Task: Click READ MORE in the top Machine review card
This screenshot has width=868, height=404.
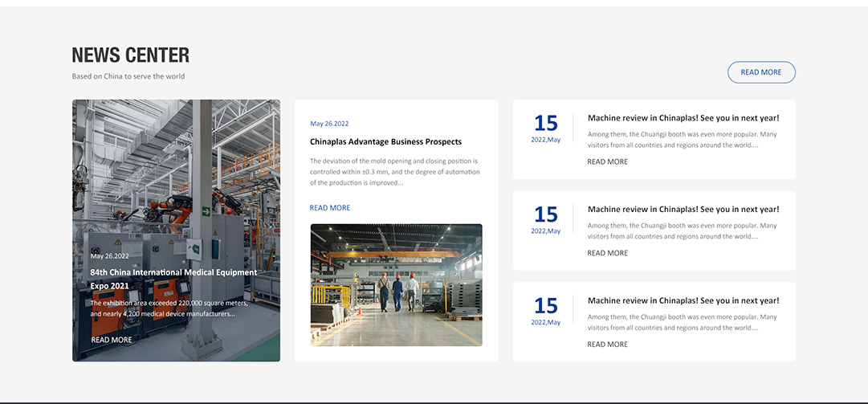Action: click(x=607, y=162)
